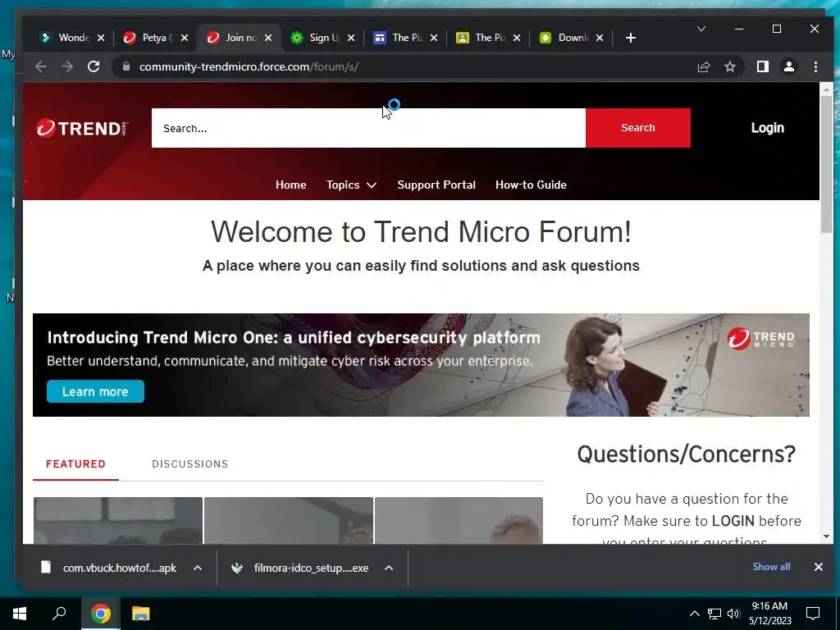The height and width of the screenshot is (630, 840).
Task: Click the red Search button
Action: coord(638,128)
